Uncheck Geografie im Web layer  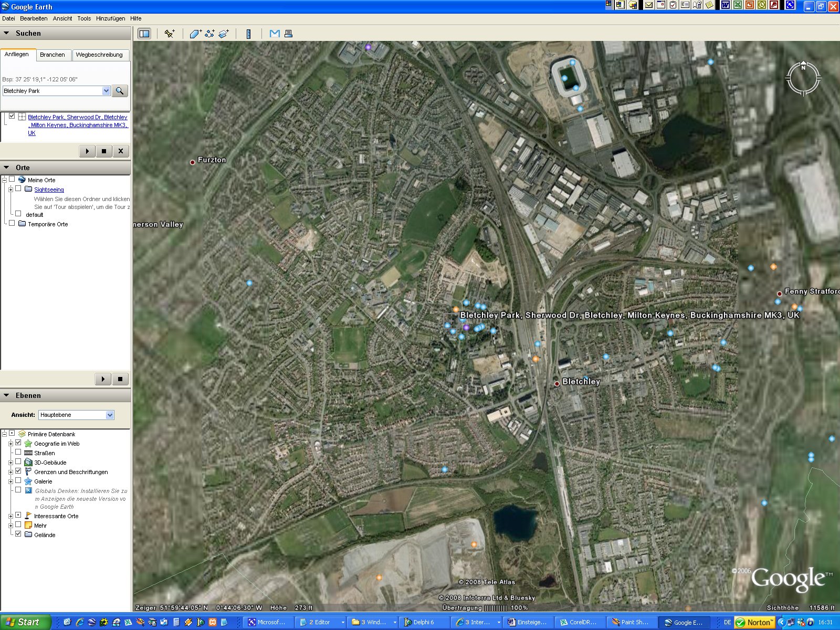tap(18, 443)
